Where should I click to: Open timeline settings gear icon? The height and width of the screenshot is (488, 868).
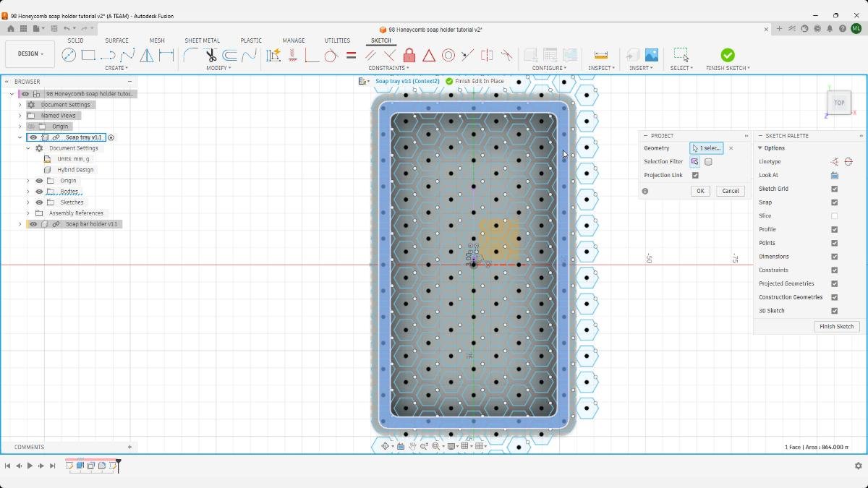click(859, 466)
